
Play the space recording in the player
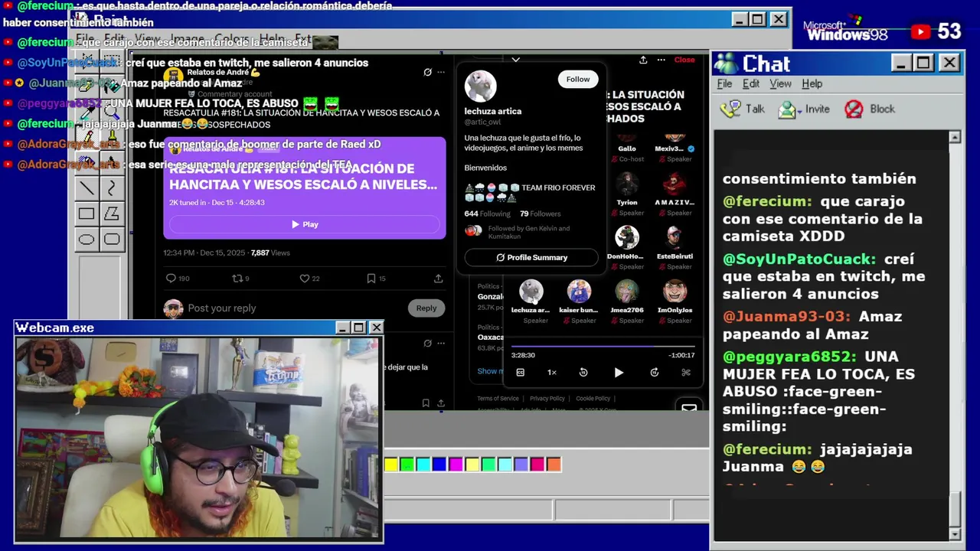point(619,373)
